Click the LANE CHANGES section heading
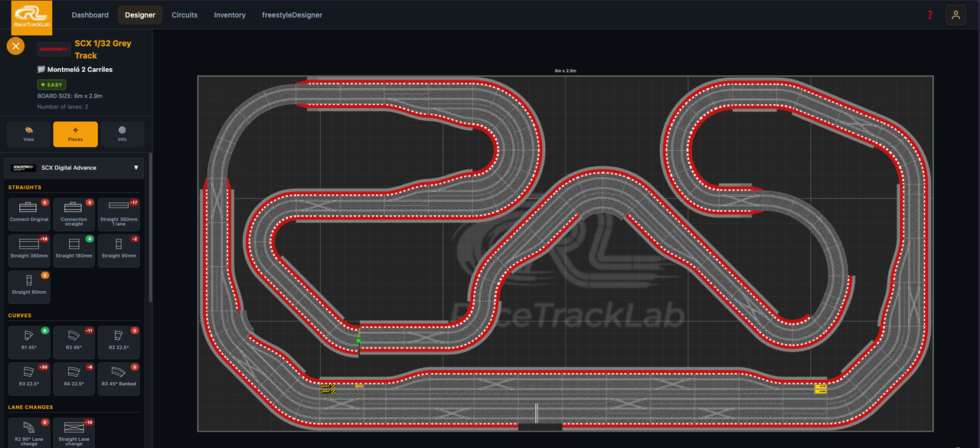The height and width of the screenshot is (448, 980). (31, 407)
